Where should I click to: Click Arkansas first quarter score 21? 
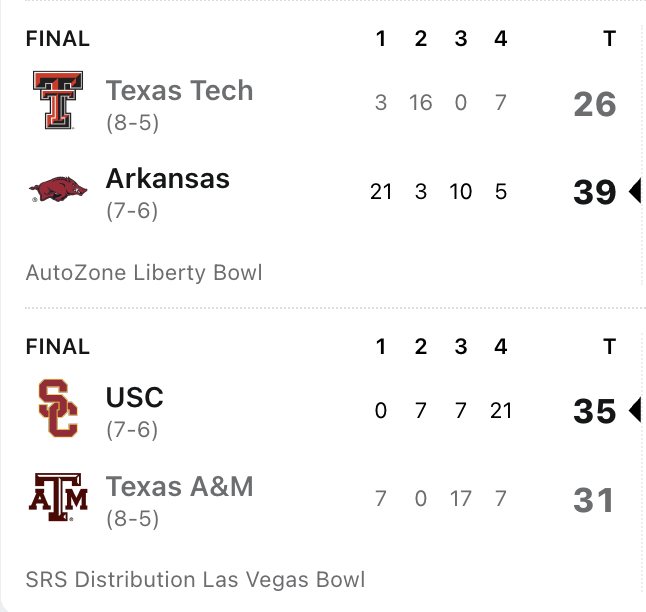click(381, 192)
